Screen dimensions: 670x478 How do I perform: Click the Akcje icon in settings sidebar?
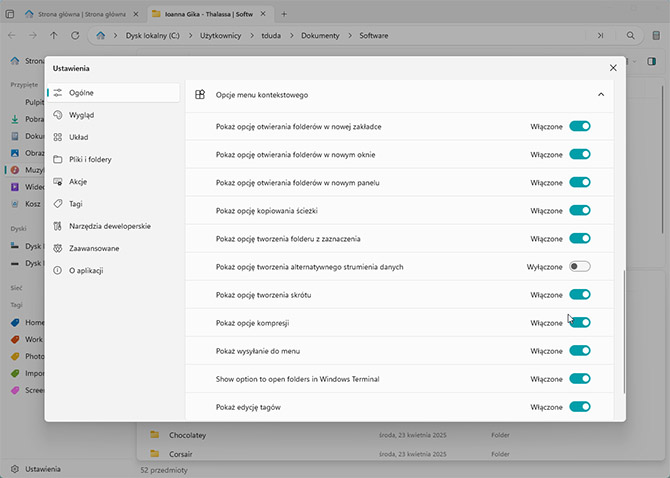point(58,182)
